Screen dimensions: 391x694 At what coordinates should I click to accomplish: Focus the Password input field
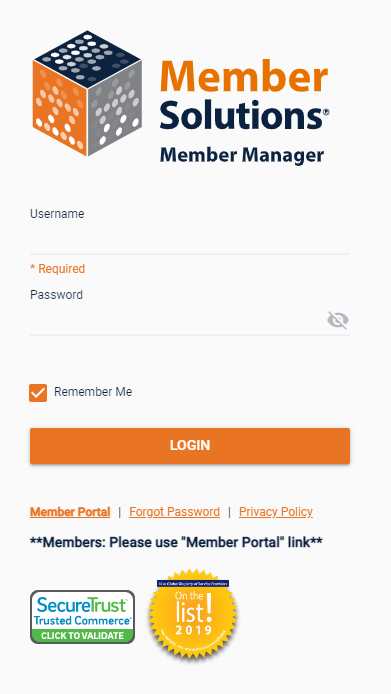(177, 320)
